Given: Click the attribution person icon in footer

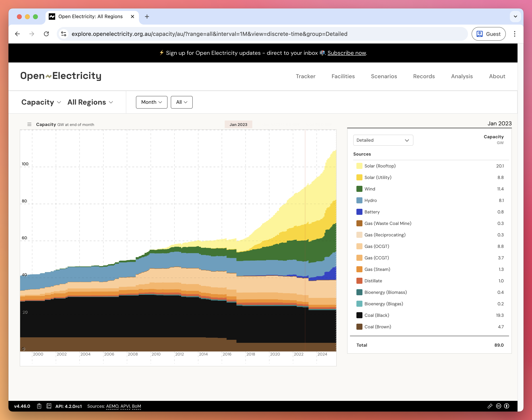Looking at the screenshot, I should 506,406.
